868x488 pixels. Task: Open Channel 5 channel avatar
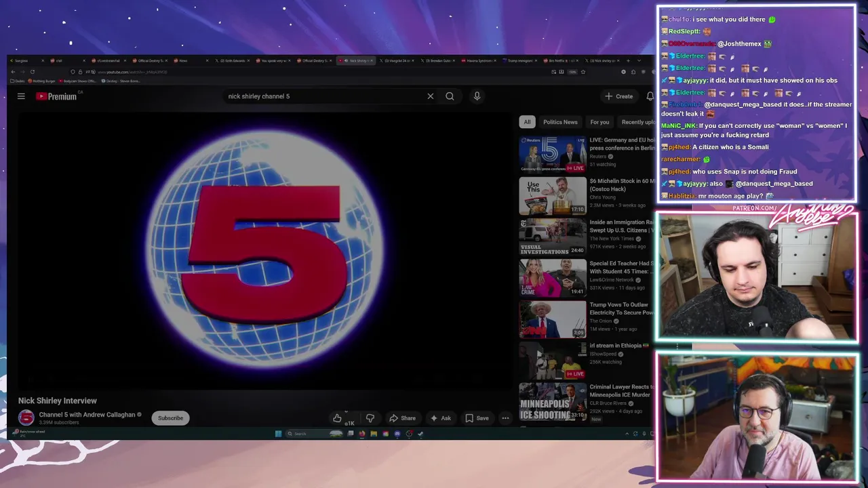[x=26, y=418]
